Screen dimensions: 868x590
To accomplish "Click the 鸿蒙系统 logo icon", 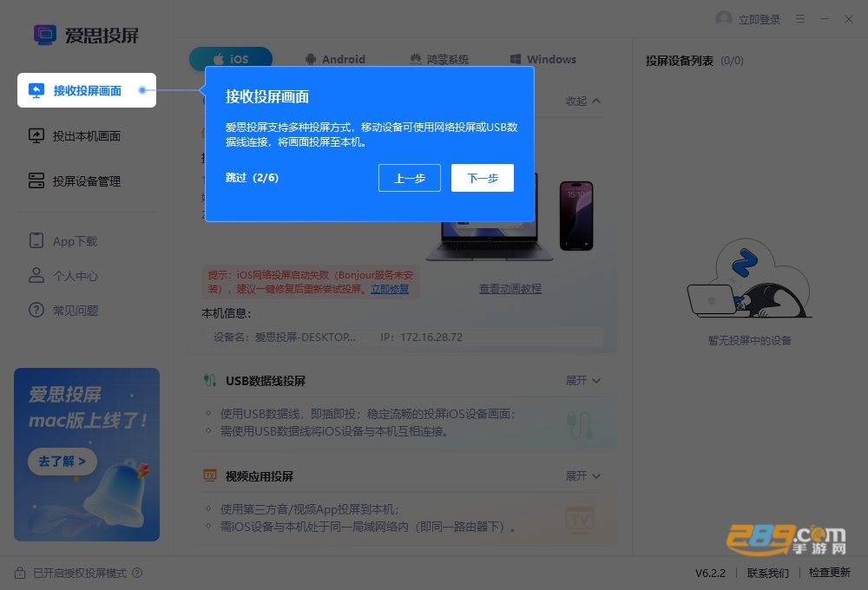I will [415, 59].
